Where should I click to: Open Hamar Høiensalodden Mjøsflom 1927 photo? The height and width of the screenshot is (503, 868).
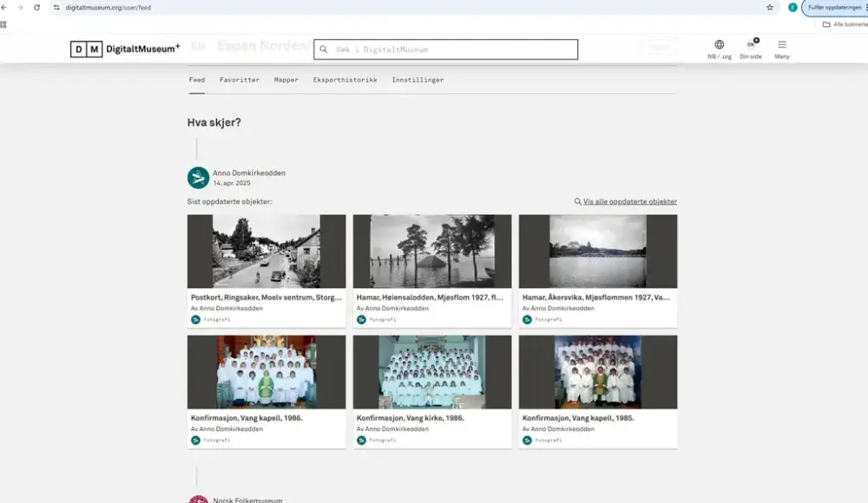(432, 252)
